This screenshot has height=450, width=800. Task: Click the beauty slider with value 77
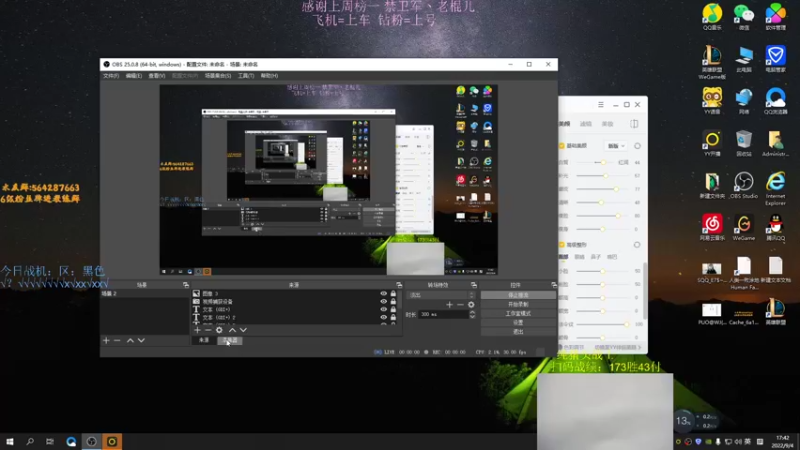tap(602, 189)
